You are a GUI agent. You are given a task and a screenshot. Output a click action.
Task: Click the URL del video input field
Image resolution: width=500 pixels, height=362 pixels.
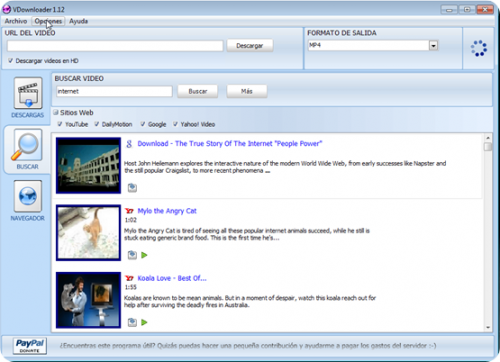pyautogui.click(x=115, y=46)
